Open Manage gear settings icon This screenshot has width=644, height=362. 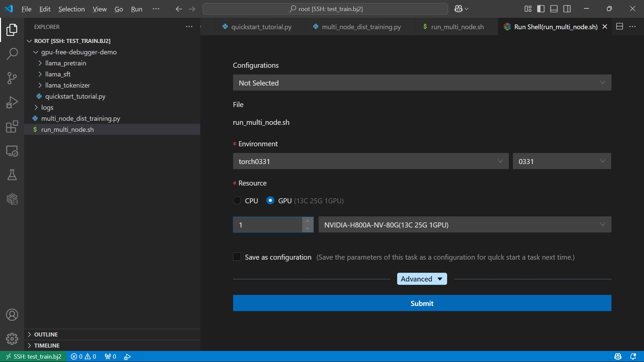[12, 339]
